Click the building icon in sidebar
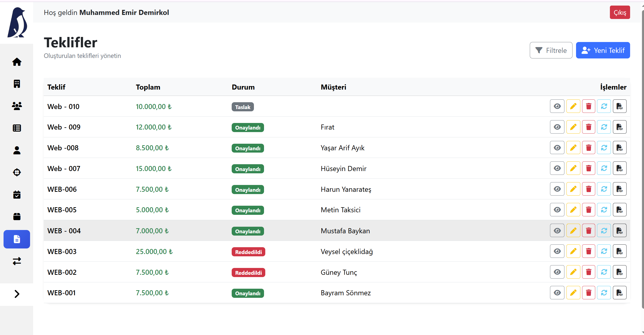 [x=17, y=84]
